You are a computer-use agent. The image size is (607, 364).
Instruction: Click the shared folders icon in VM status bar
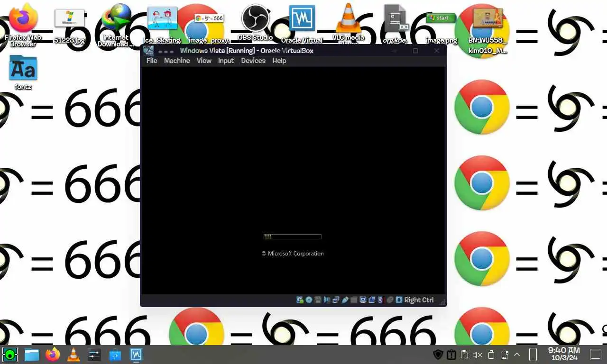[354, 300]
